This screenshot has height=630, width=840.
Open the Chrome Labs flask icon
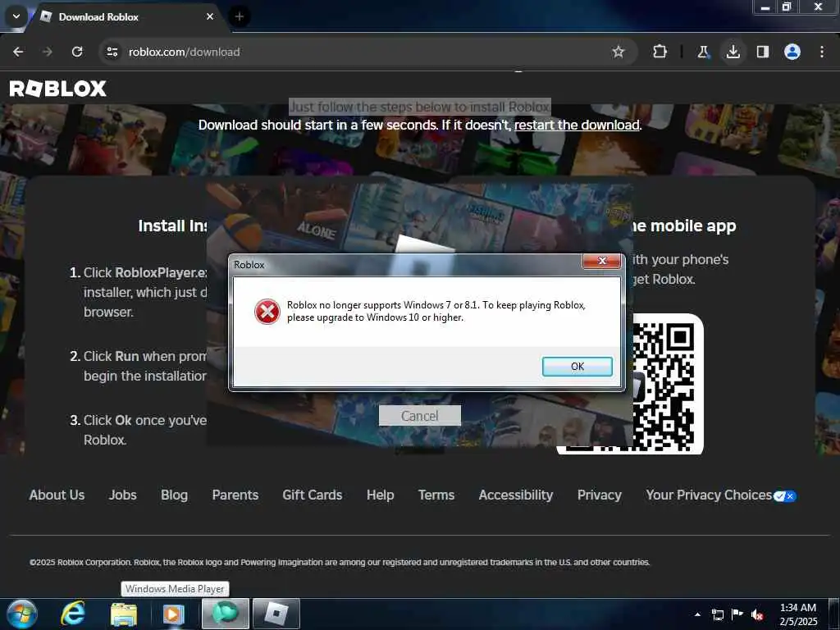tap(703, 52)
